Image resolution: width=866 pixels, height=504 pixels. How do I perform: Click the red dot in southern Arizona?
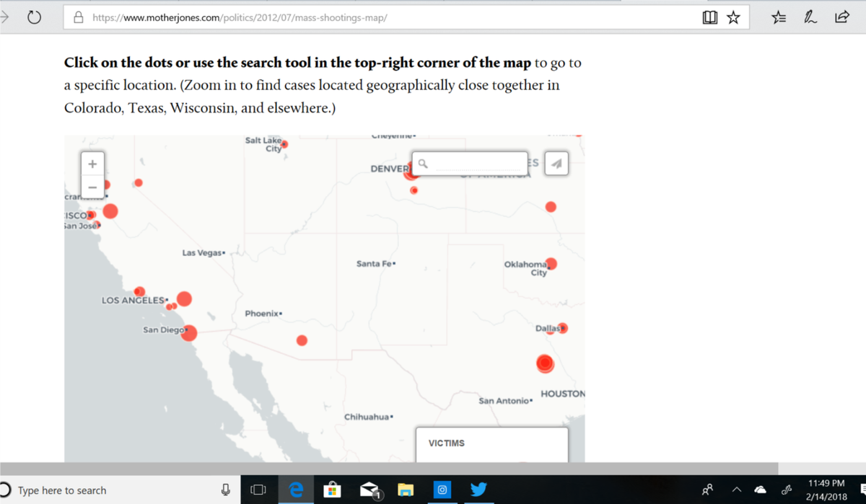pyautogui.click(x=302, y=340)
